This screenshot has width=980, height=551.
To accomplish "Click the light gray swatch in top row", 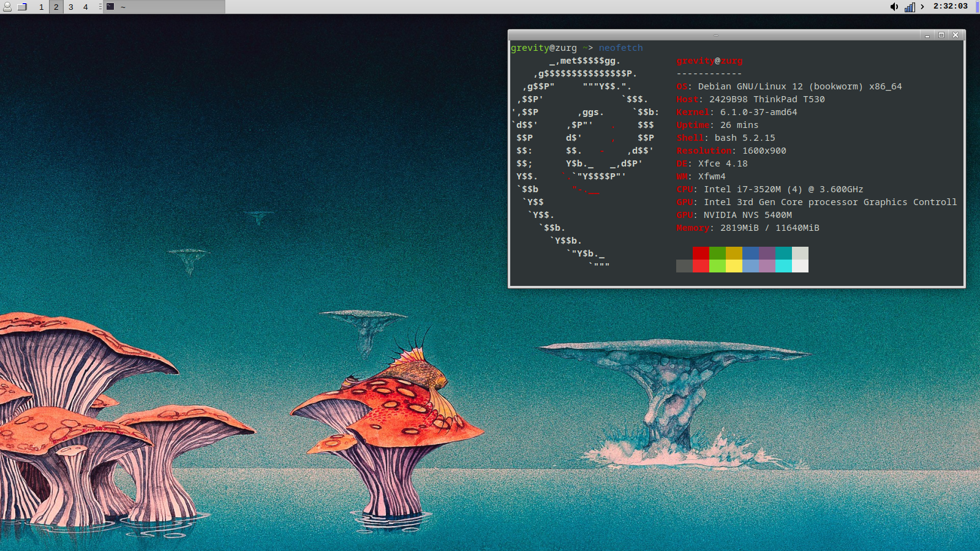I will [800, 253].
